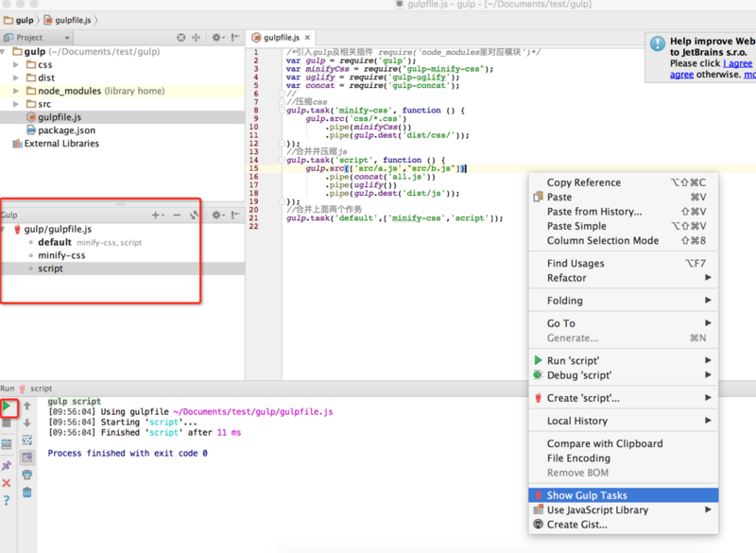Image resolution: width=756 pixels, height=553 pixels.
Task: Choose Create Gist from context menu
Action: [623, 524]
